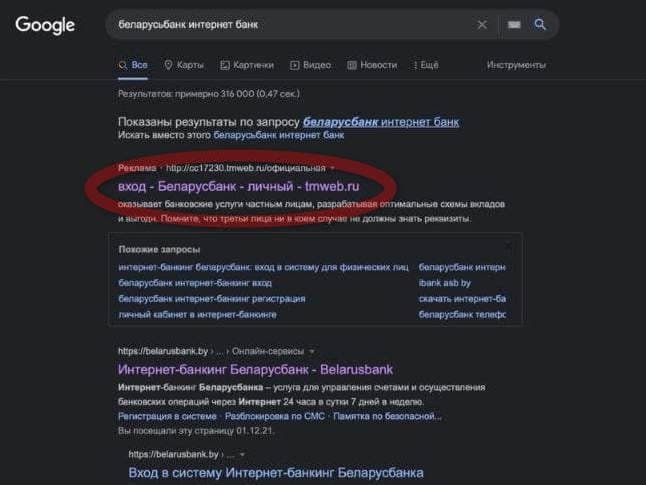This screenshot has width=646, height=485.
Task: Expand the ad URL dropdown arrow
Action: tap(333, 168)
